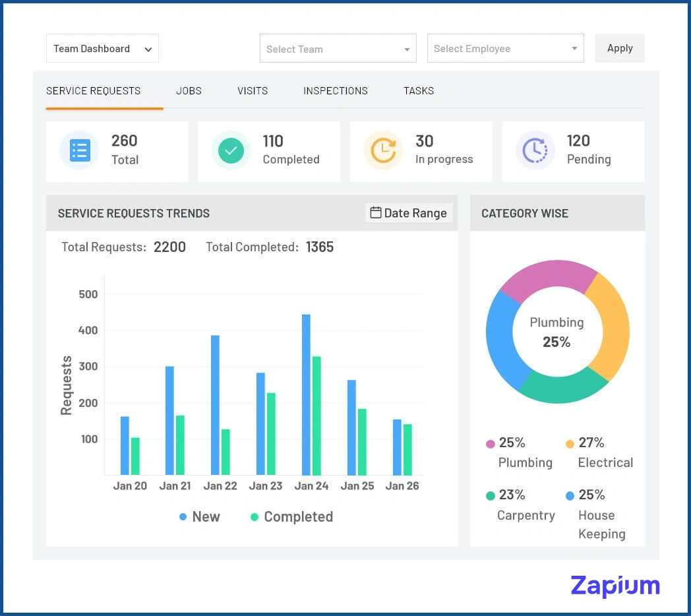Toggle the Completed series in the chart legend
The height and width of the screenshot is (616, 691).
(x=253, y=516)
